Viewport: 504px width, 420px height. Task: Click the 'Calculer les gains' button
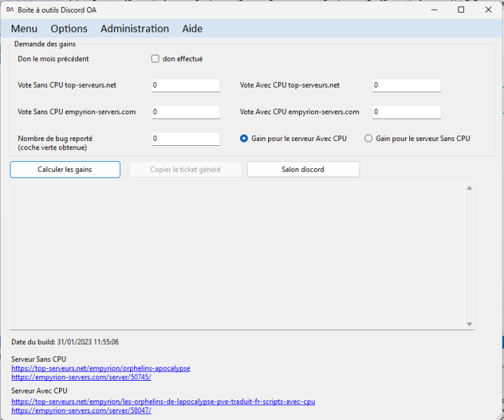click(x=65, y=170)
